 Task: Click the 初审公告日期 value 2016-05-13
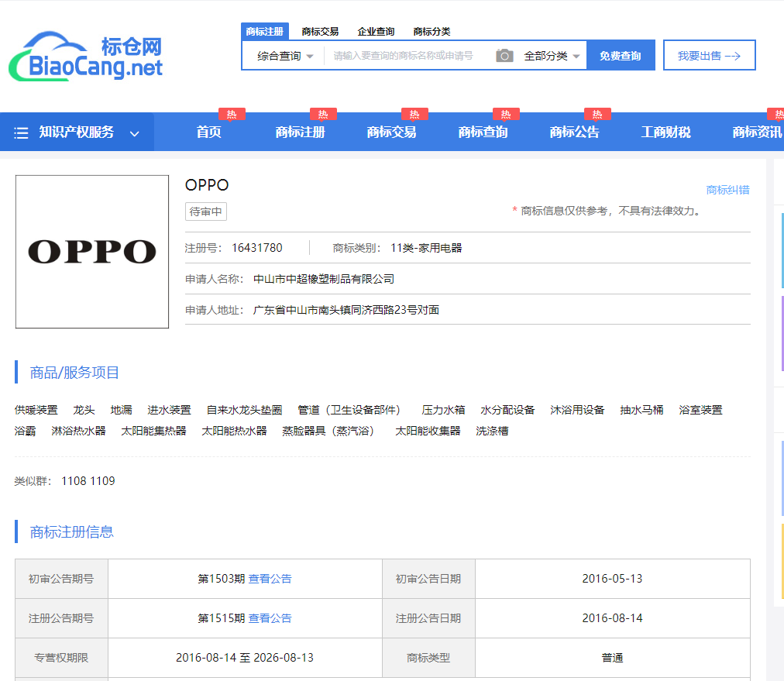pos(612,579)
